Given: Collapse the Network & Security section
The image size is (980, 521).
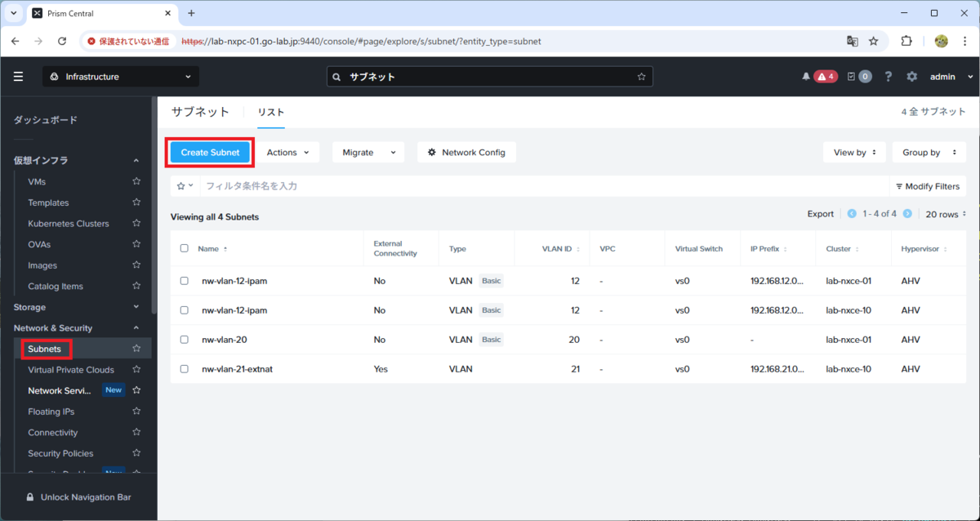Looking at the screenshot, I should pyautogui.click(x=136, y=327).
